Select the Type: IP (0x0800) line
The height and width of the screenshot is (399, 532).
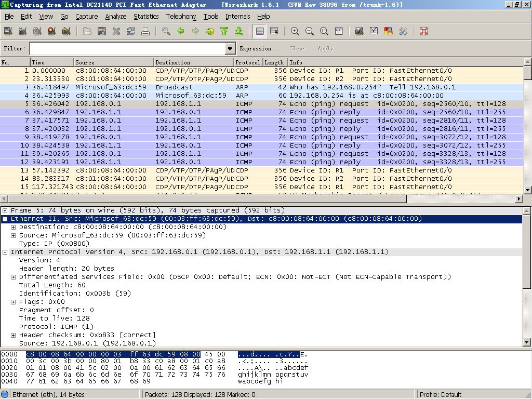click(x=54, y=244)
